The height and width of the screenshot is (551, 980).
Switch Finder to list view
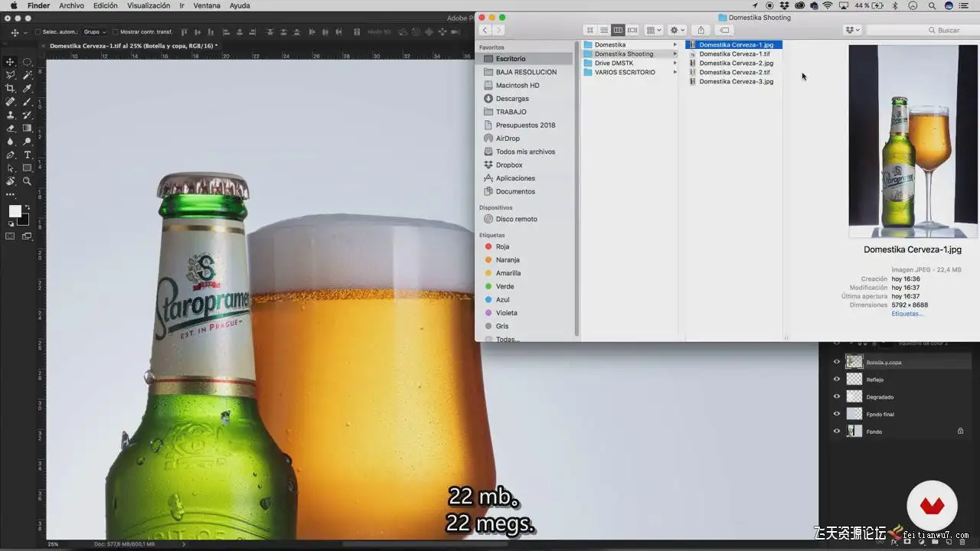tap(604, 30)
